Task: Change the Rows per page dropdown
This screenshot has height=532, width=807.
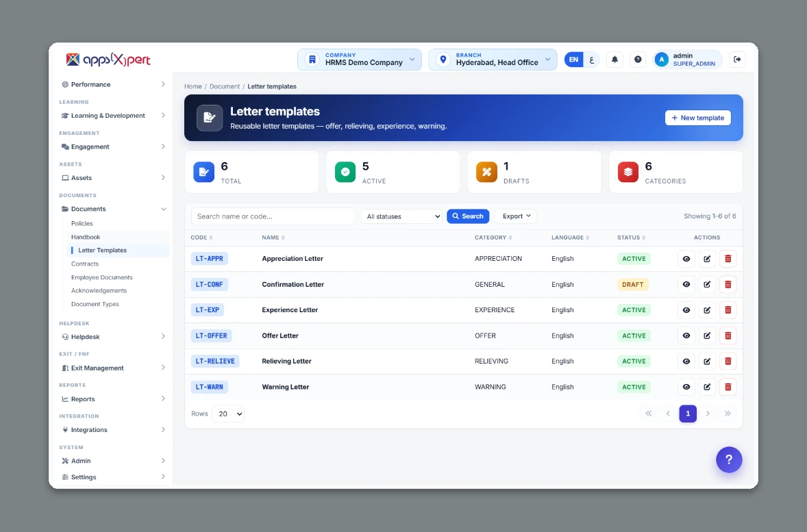Action: tap(228, 414)
